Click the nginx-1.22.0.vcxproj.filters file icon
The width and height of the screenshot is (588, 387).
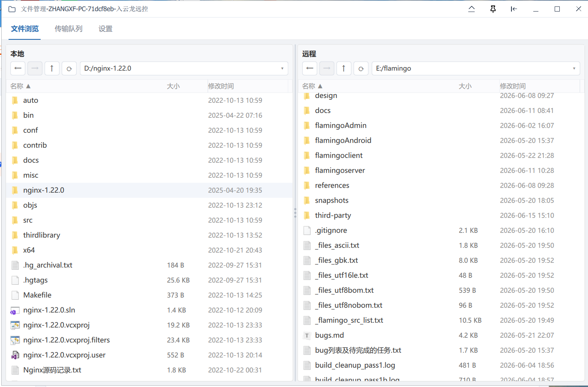pos(15,340)
